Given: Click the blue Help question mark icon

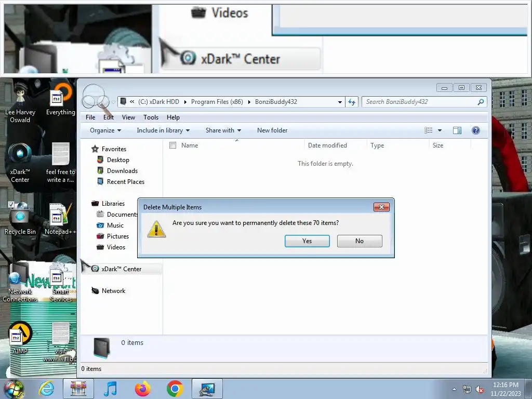Looking at the screenshot, I should click(x=476, y=130).
